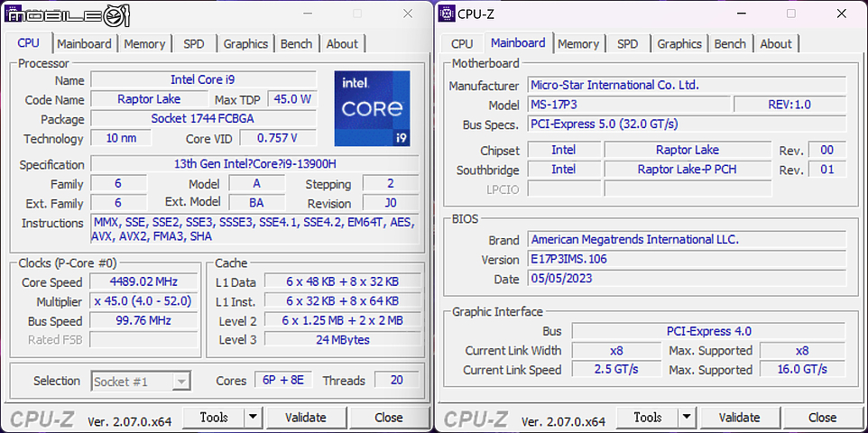Click Close button in right Mainboard window
This screenshot has width=868, height=433.
click(823, 417)
